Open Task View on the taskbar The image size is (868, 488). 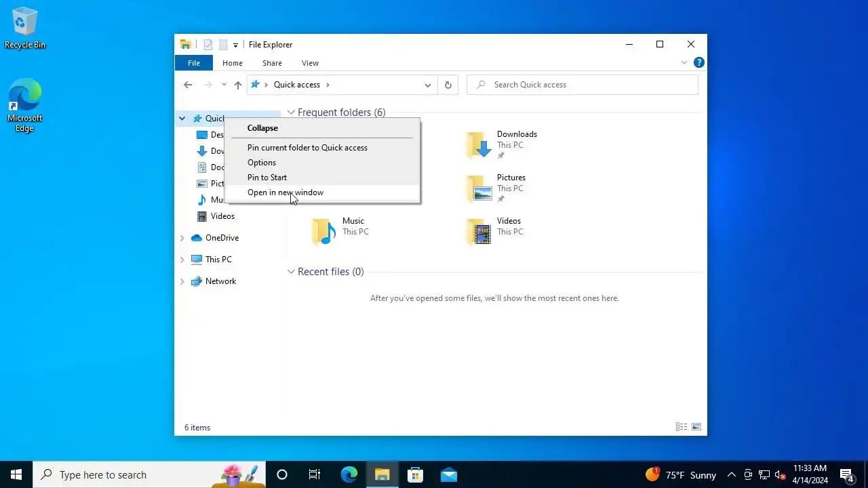315,474
